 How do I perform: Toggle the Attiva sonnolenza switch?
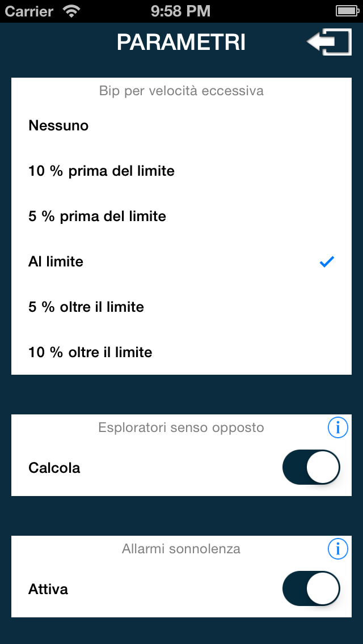coord(311,590)
